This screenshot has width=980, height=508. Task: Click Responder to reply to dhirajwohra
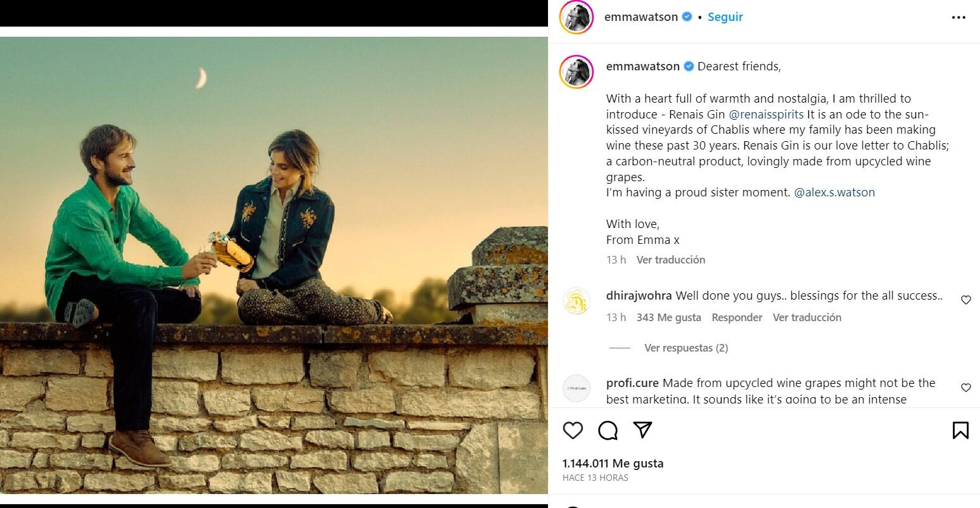pyautogui.click(x=737, y=317)
